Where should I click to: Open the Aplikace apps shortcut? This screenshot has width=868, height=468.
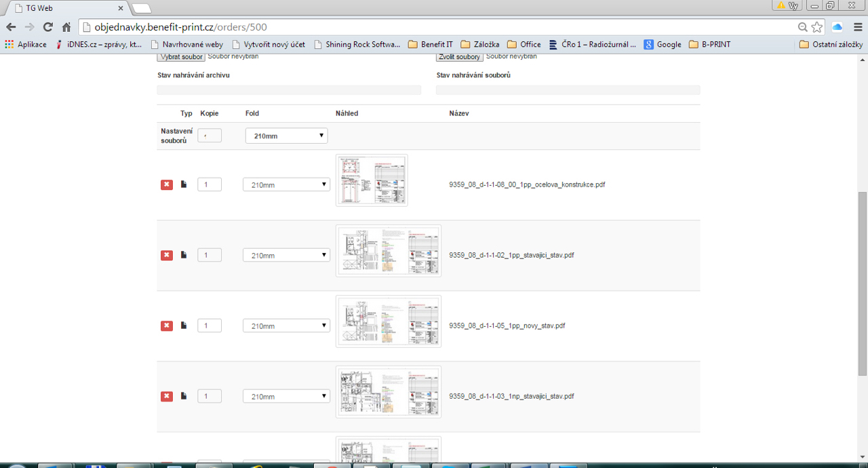coord(26,44)
